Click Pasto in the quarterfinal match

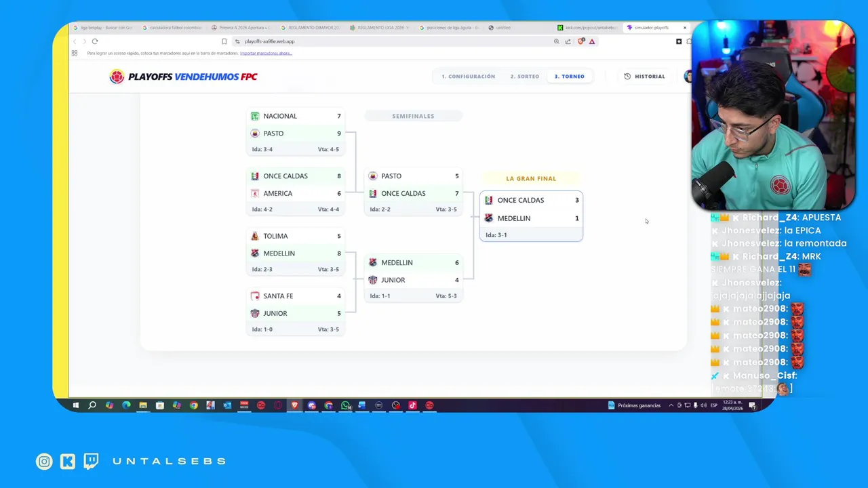click(296, 134)
